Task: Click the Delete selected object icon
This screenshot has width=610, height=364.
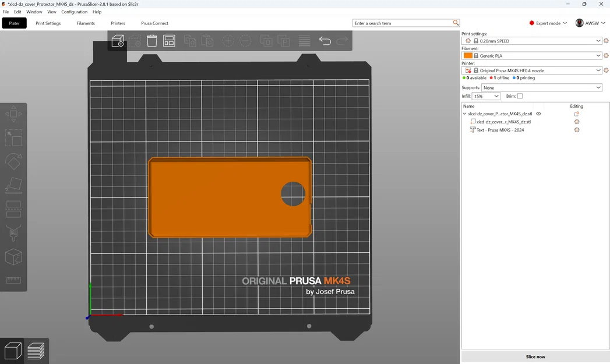Action: click(x=135, y=41)
